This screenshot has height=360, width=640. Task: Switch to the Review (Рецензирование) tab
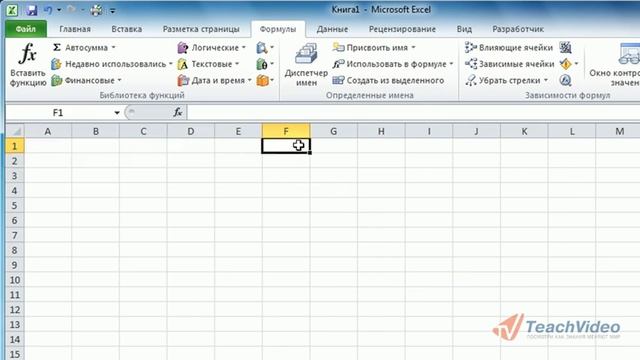tap(402, 29)
